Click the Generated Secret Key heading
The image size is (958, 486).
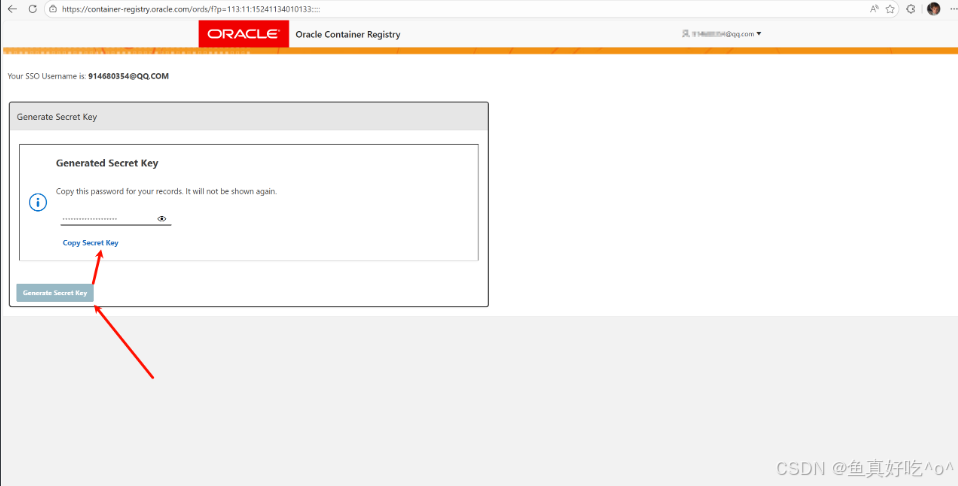(x=107, y=163)
